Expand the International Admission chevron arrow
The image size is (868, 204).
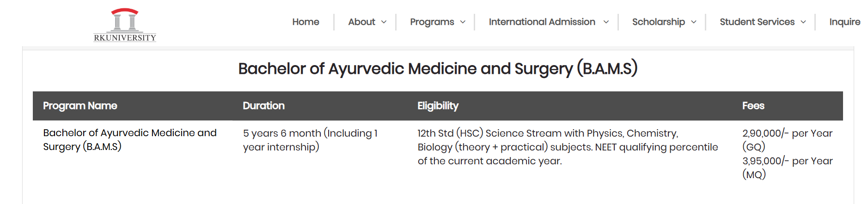click(x=606, y=22)
